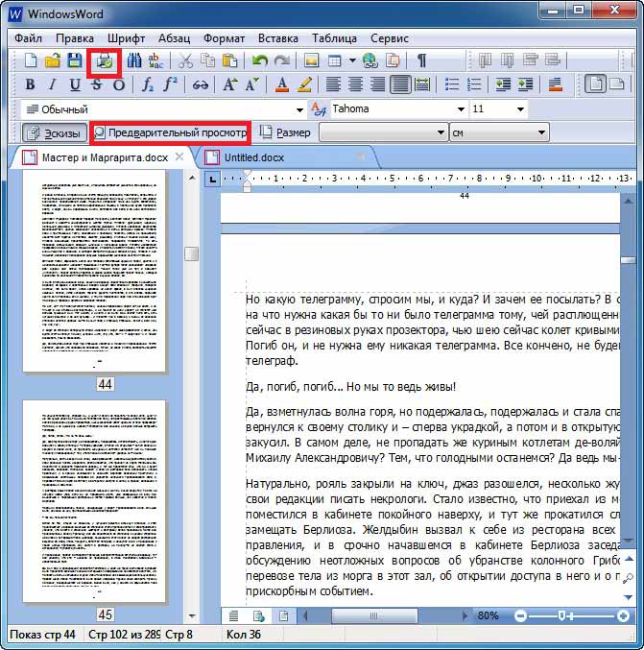The height and width of the screenshot is (650, 644).
Task: Cut selection with the scissors icon
Action: click(185, 60)
